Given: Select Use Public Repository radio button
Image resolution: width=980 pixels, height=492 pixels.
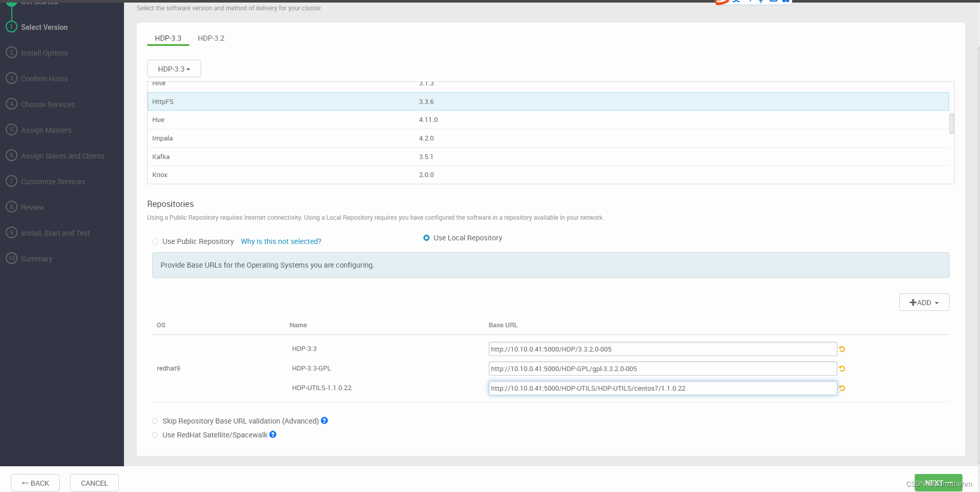Looking at the screenshot, I should [x=155, y=241].
